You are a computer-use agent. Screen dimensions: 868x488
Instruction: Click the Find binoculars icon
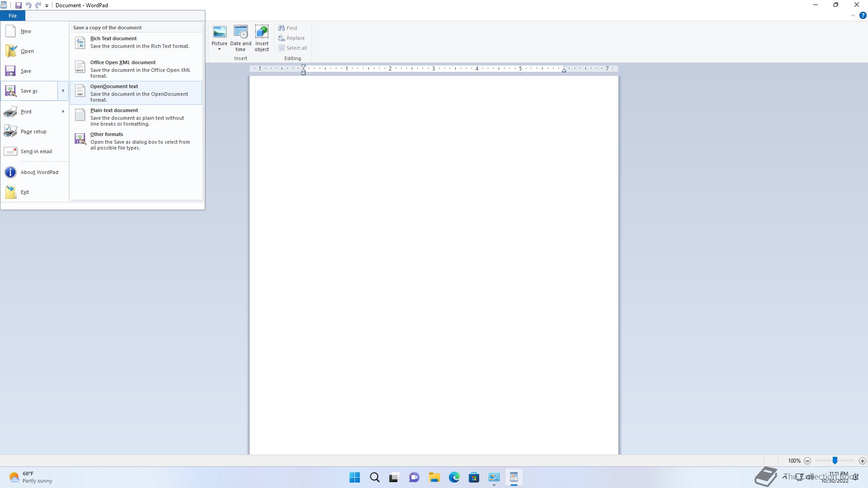click(x=282, y=28)
